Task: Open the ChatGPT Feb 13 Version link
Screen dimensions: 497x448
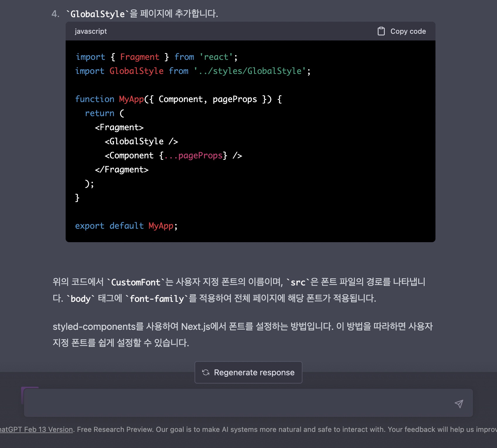Action: click(x=36, y=429)
